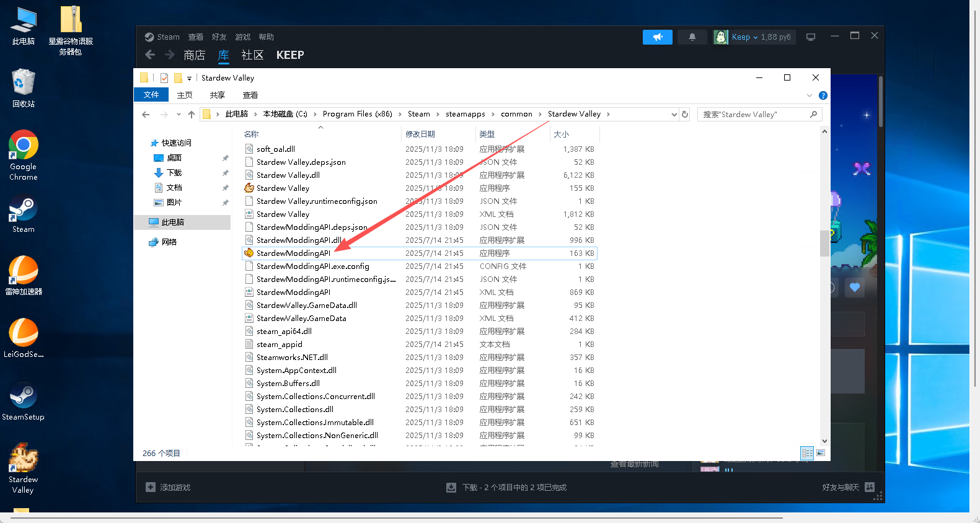Click the Steam downloads icon in bottom bar
Screen dimensions: 980x523
pos(451,488)
